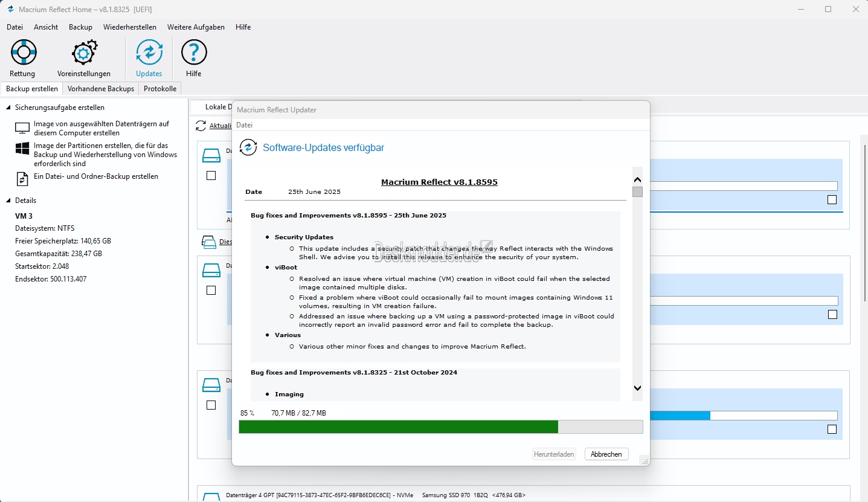Collapse the Details section
Image resolution: width=868 pixels, height=502 pixels.
[x=8, y=201]
